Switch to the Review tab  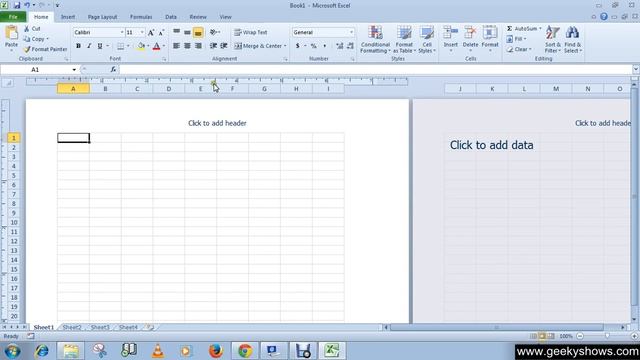(x=198, y=17)
